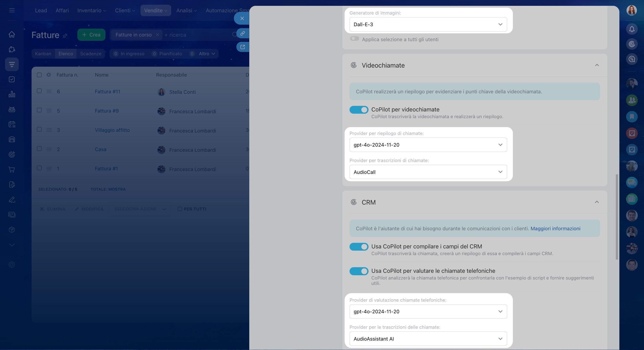Disable the CoPilot per videochiamate toggle

(x=359, y=110)
